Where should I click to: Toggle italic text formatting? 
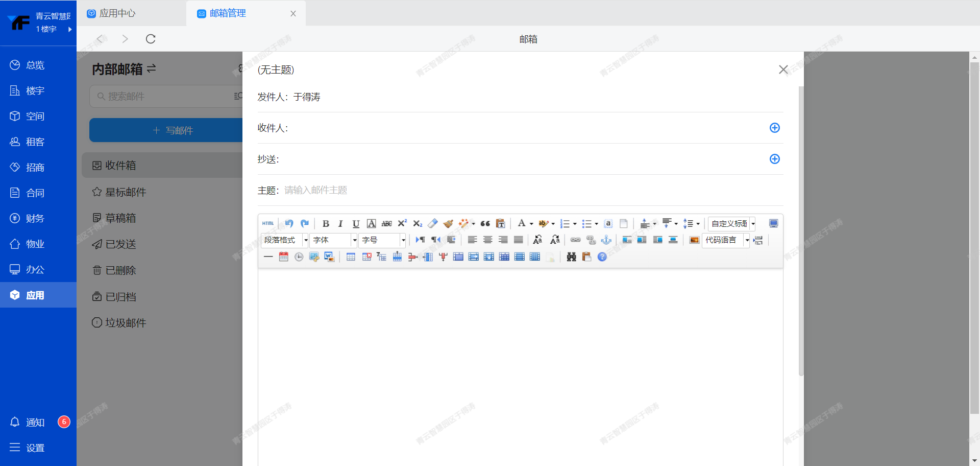(340, 224)
